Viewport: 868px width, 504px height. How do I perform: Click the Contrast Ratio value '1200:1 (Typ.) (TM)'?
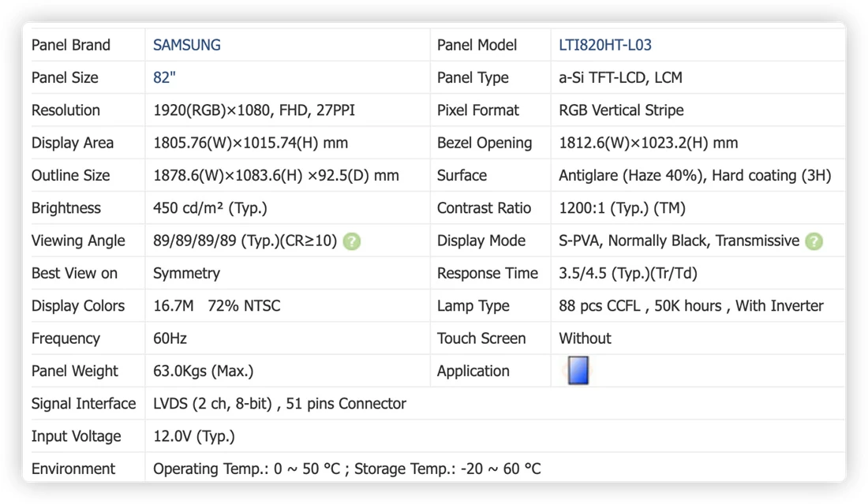point(623,208)
